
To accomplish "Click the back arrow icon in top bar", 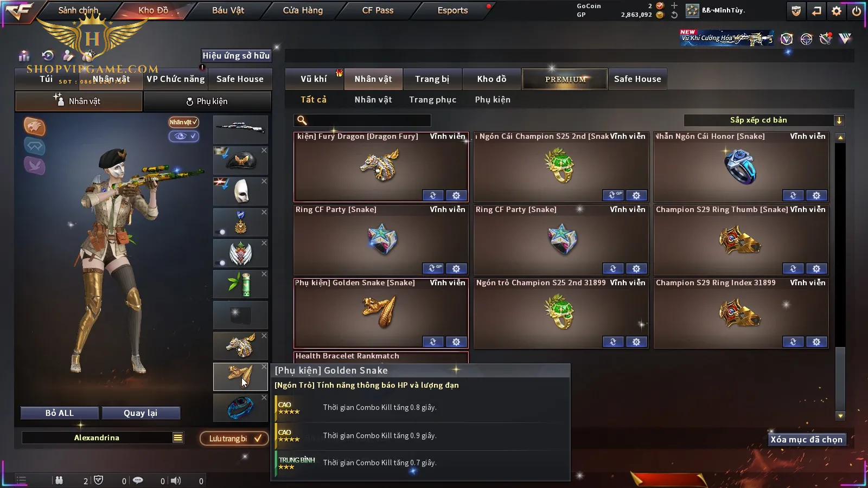I will pos(816,11).
